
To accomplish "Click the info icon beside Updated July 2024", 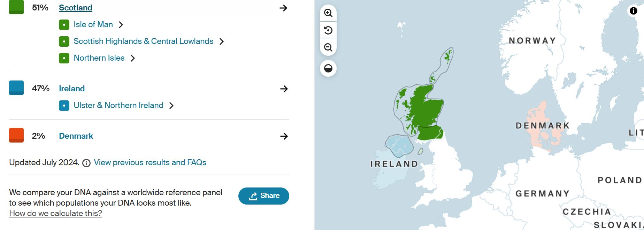I will [86, 163].
